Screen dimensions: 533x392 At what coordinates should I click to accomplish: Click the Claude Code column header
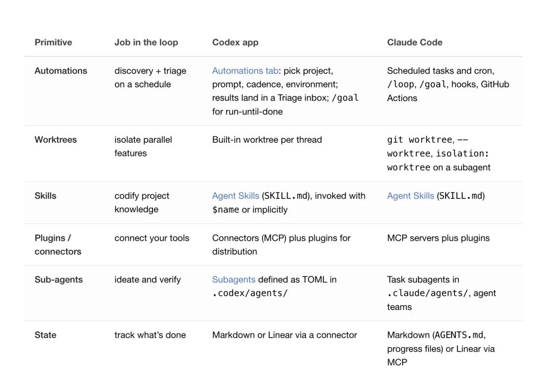(x=415, y=42)
